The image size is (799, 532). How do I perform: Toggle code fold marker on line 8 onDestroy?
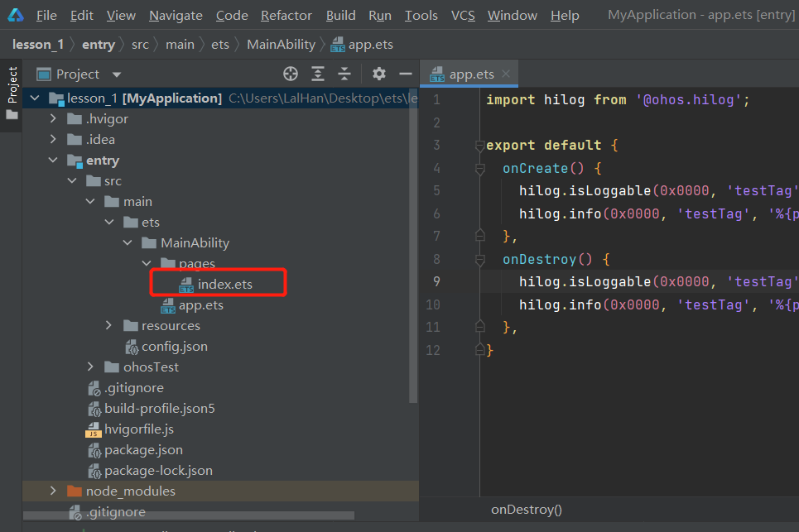479,260
